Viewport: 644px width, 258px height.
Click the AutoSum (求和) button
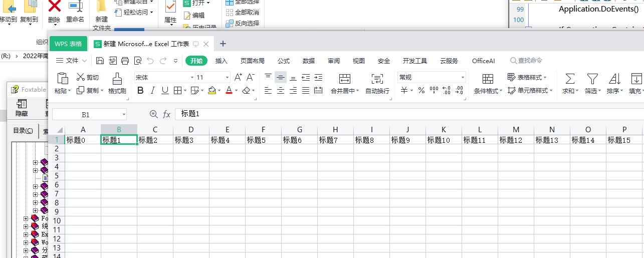click(x=570, y=83)
